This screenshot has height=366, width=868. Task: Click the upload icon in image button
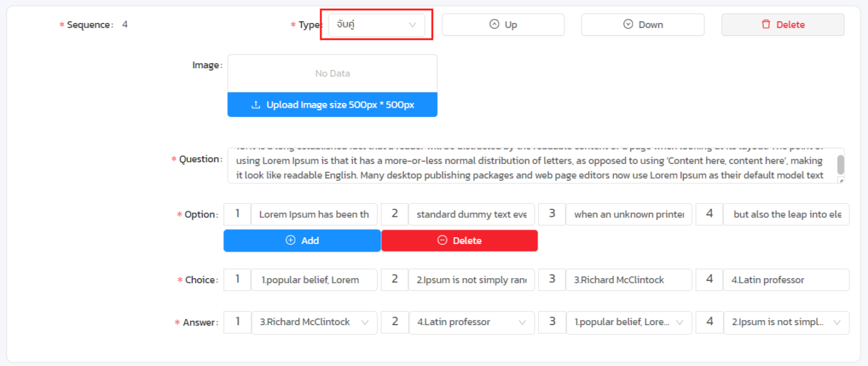click(255, 105)
